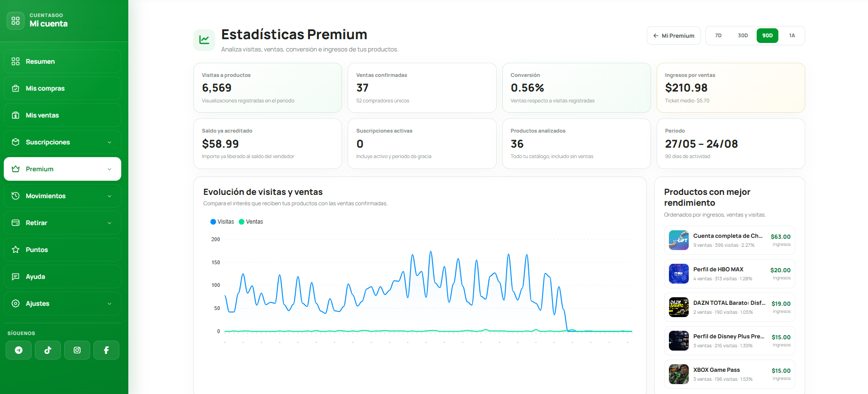Viewport: 868px width, 394px height.
Task: Open Perfil de Disney Plus product thumbnail
Action: (x=679, y=341)
